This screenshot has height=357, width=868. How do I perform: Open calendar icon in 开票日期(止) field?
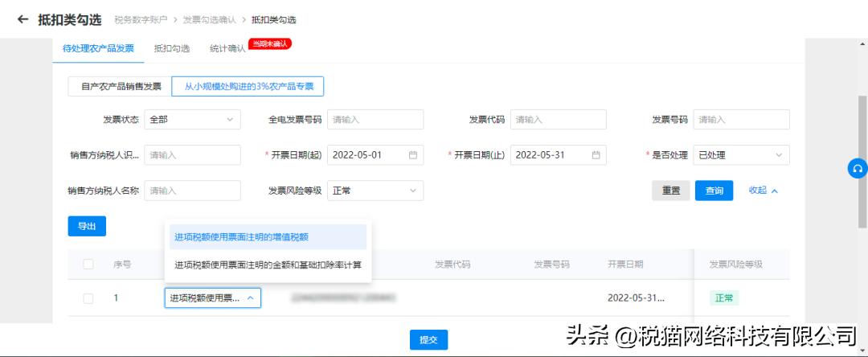(x=596, y=155)
